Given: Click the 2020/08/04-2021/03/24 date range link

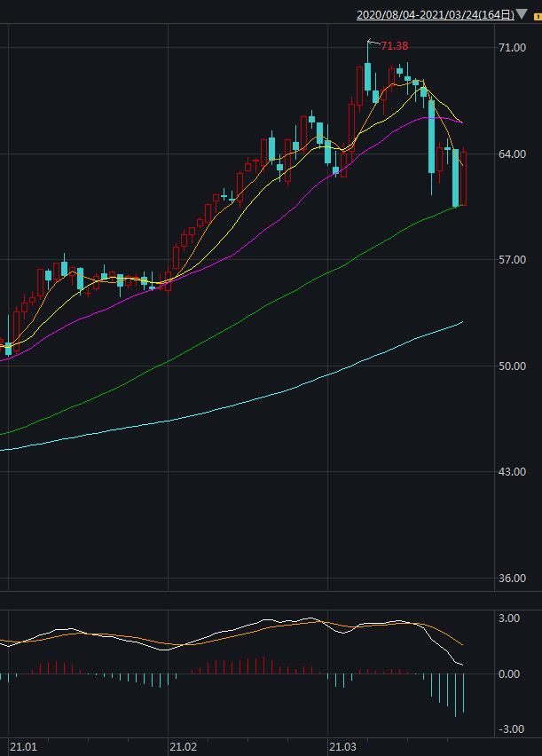Looking at the screenshot, I should (425, 15).
